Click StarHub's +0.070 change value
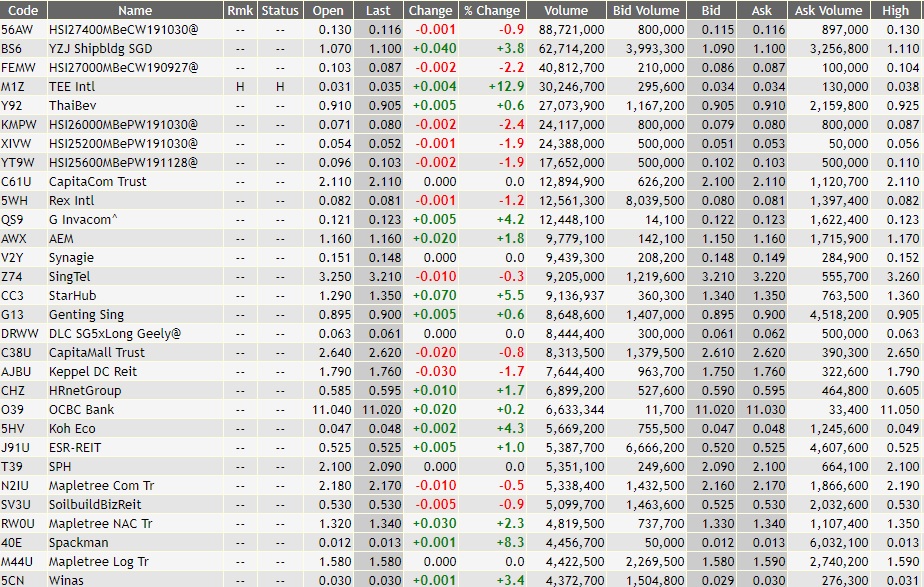924x587 pixels. click(434, 295)
